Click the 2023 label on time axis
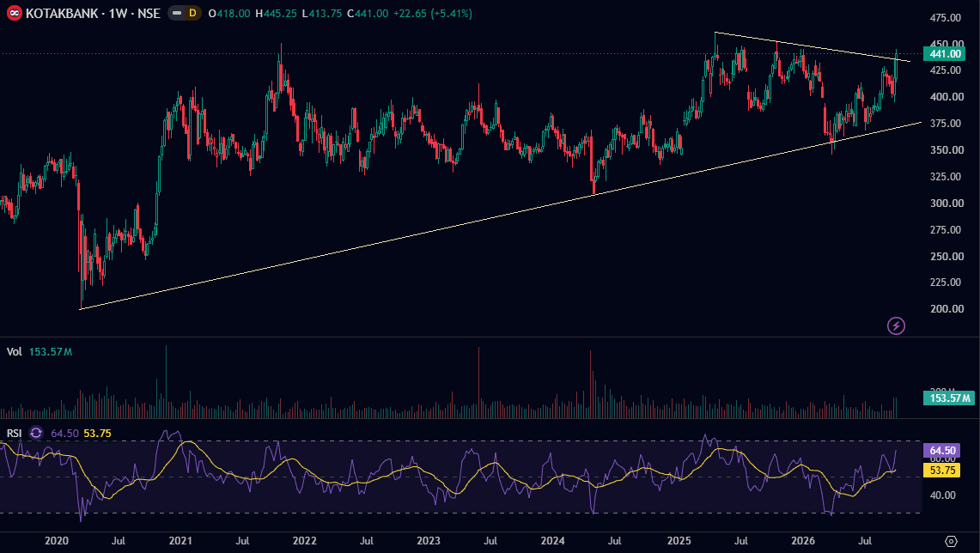The image size is (980, 553). (x=428, y=540)
